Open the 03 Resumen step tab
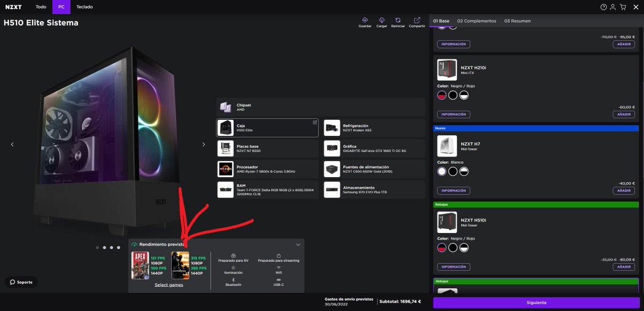This screenshot has height=311, width=644. [x=517, y=21]
